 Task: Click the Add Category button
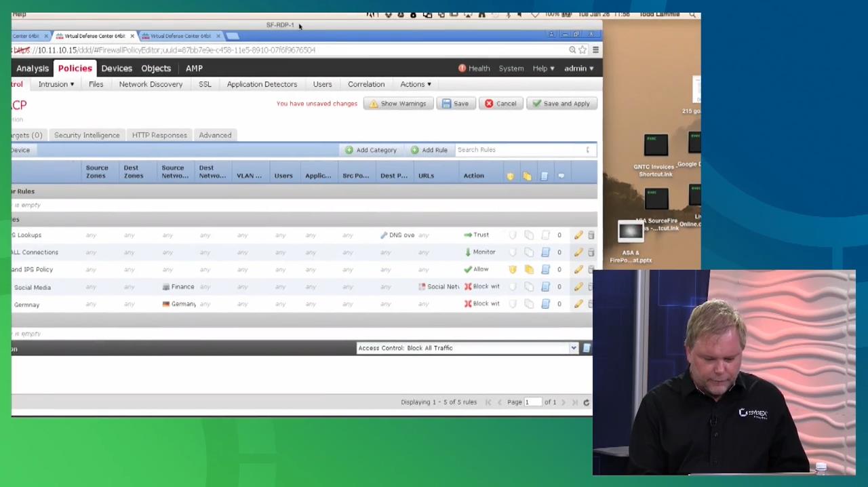click(x=370, y=150)
